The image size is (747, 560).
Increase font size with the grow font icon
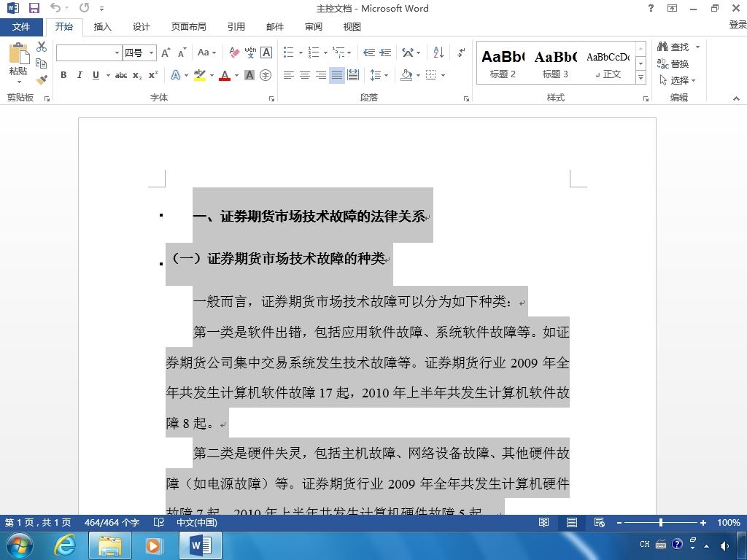pos(166,52)
